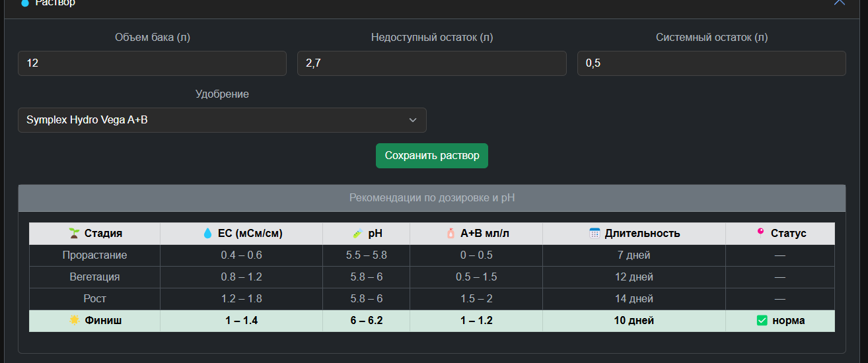Click Сохранить раствор button
Viewport: 868px width, 363px height.
[432, 156]
